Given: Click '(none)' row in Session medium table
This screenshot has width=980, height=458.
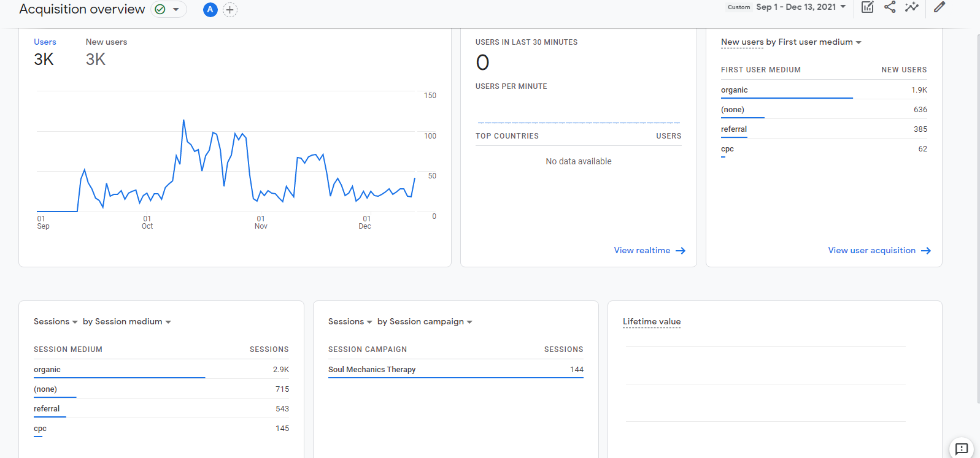Looking at the screenshot, I should (161, 389).
